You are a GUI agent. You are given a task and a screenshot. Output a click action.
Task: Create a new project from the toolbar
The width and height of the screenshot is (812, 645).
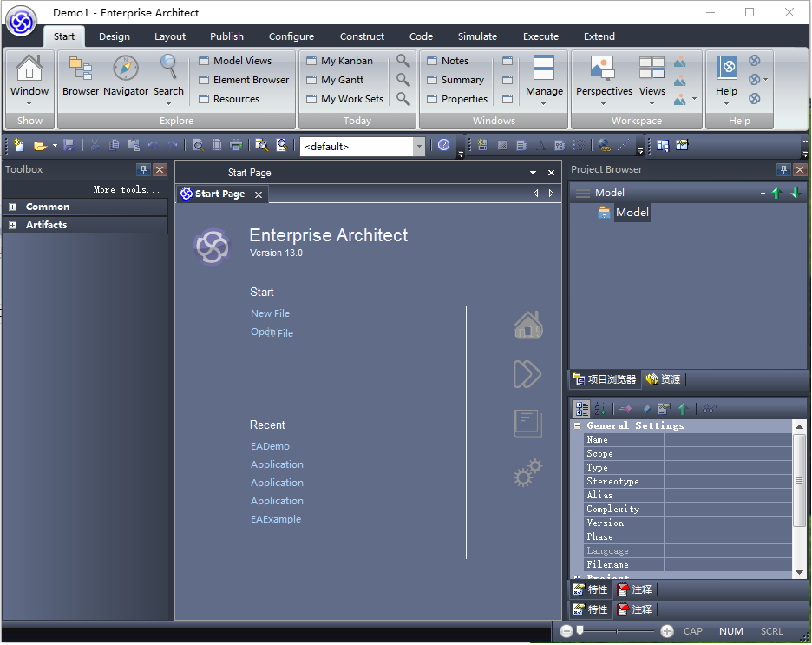(x=19, y=146)
